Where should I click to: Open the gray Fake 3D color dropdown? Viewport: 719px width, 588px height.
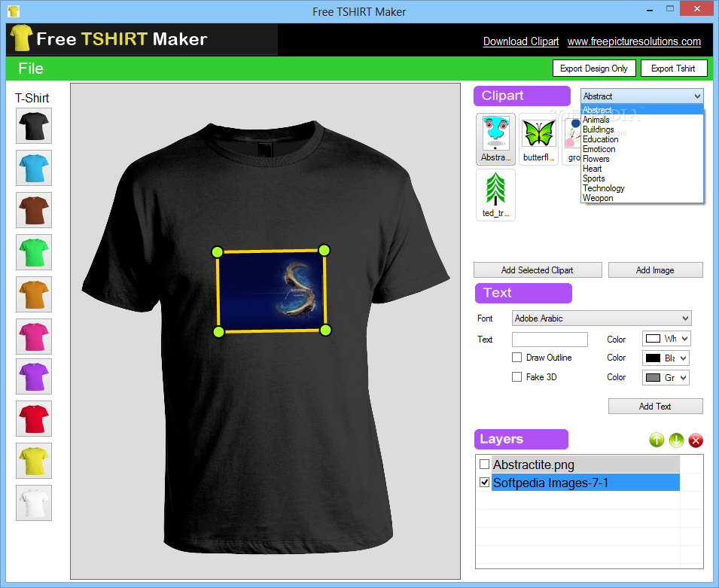(x=666, y=377)
